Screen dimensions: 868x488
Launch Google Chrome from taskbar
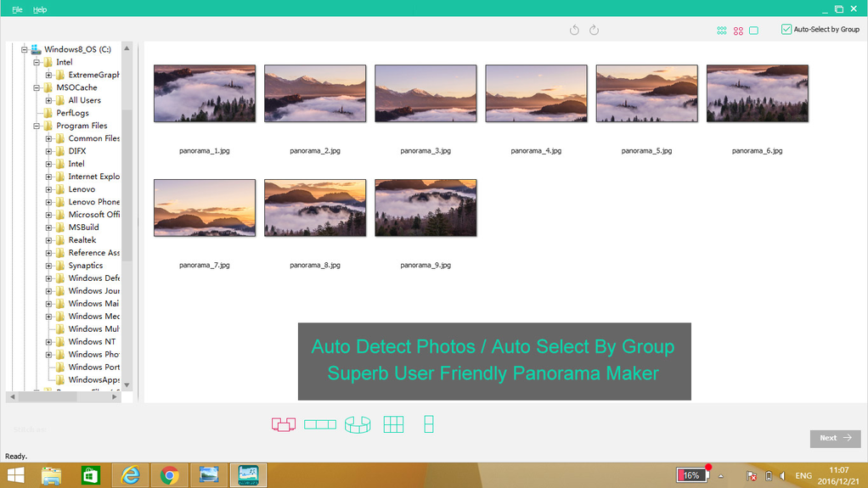point(169,475)
